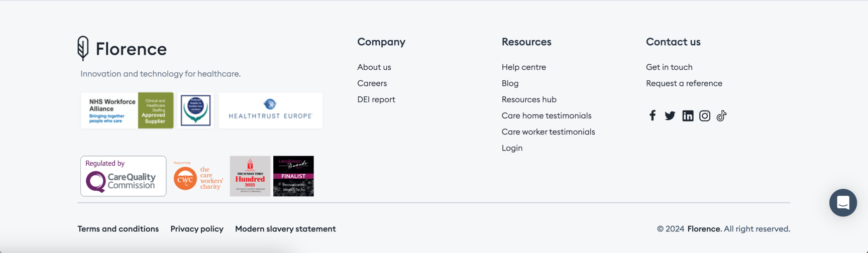The width and height of the screenshot is (868, 253).
Task: Open the Privacy policy link
Action: (x=197, y=229)
